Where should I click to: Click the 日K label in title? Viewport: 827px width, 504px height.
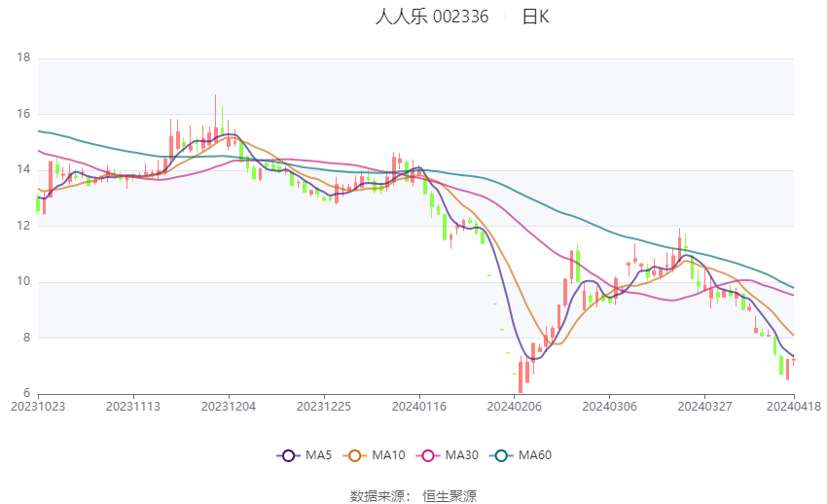[x=535, y=17]
